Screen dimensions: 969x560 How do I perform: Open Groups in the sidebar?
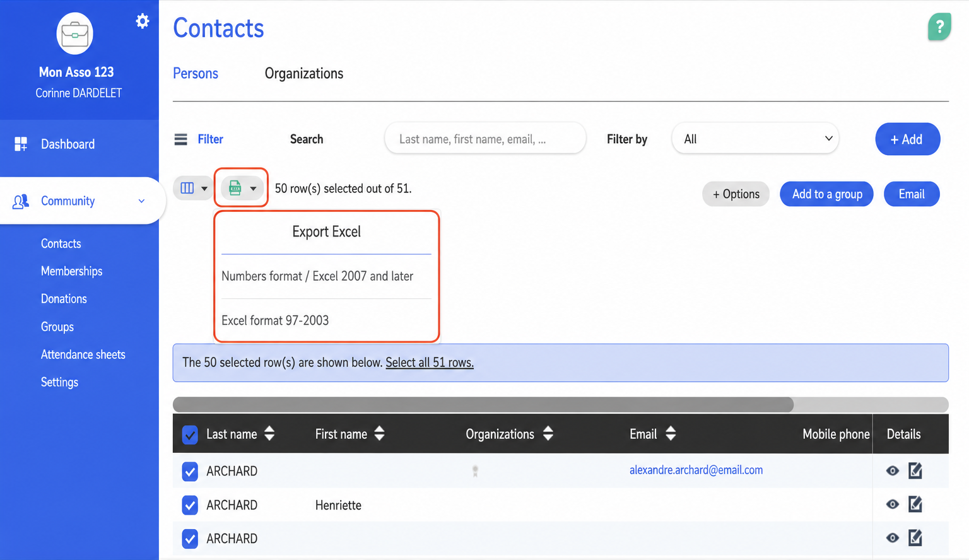click(x=57, y=327)
